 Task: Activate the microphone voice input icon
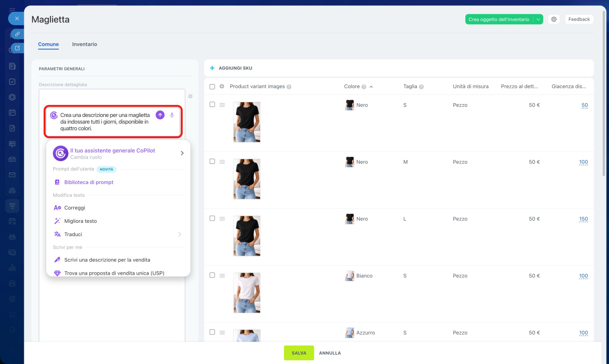pos(172,115)
